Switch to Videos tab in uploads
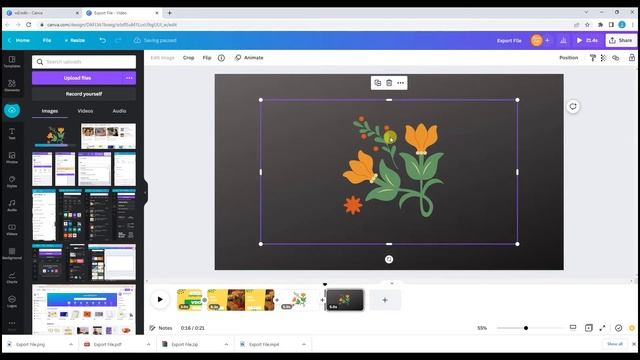 (x=85, y=111)
